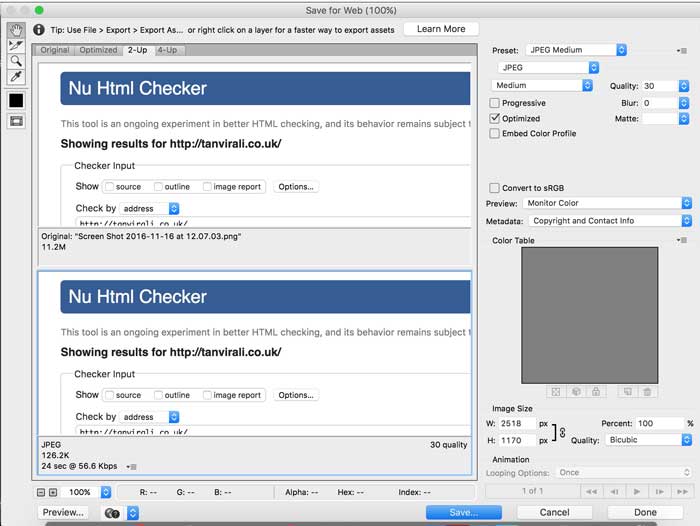Open the Medium compression quality dropdown

(x=542, y=85)
